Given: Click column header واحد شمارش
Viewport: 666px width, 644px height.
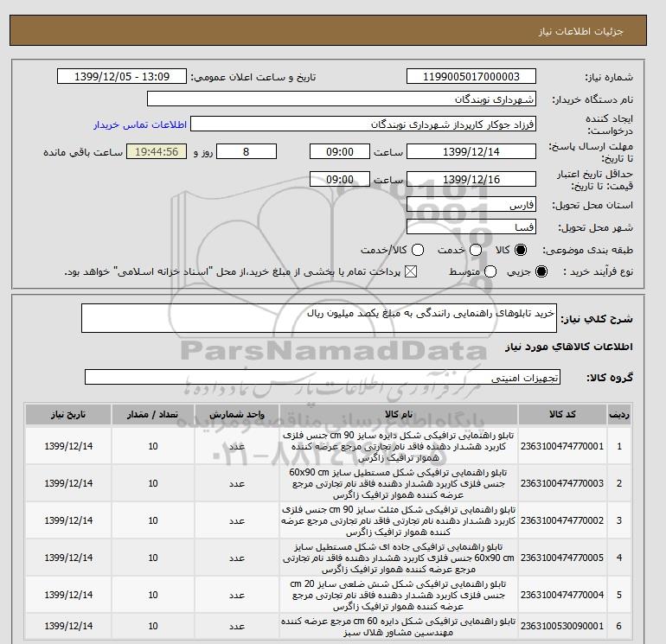Looking at the screenshot, I should point(237,414).
